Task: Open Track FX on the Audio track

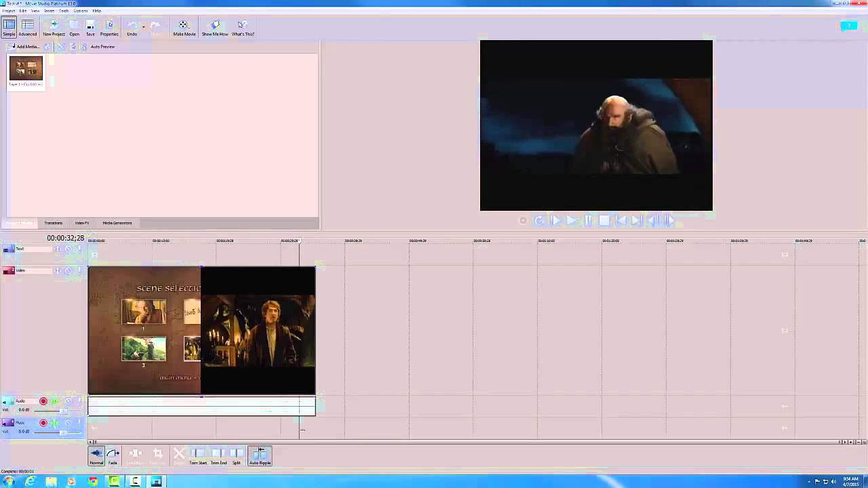Action: (x=55, y=401)
